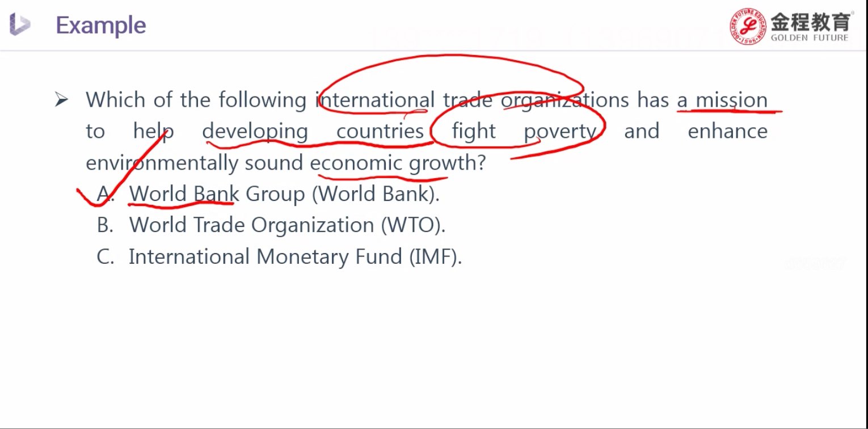
Task: Click the faint watermark below the question
Action: (815, 263)
